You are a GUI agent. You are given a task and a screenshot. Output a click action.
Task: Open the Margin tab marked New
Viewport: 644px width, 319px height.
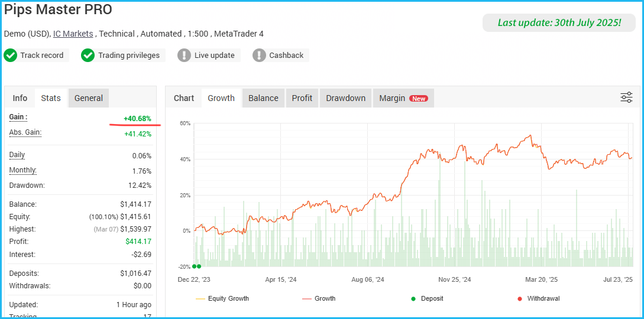point(403,98)
